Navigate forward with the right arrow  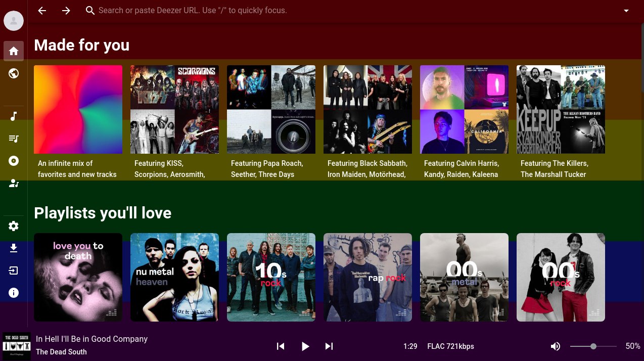(x=66, y=11)
